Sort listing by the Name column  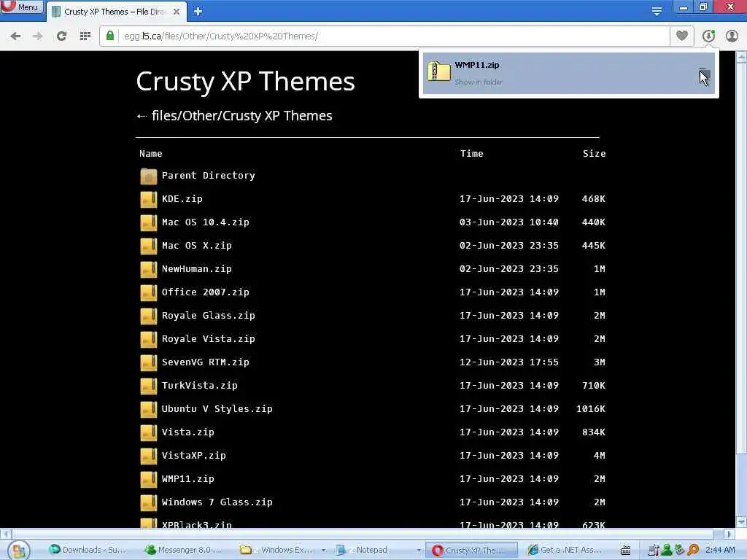click(x=150, y=153)
